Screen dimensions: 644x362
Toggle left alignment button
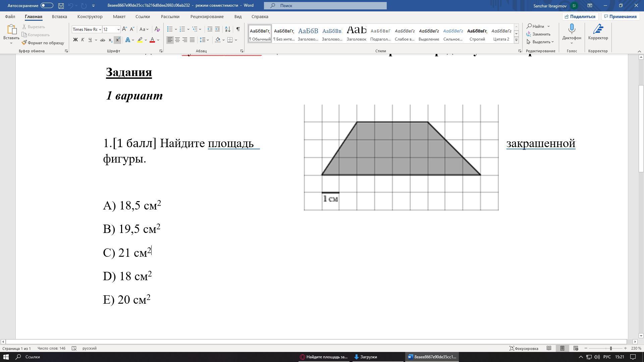pyautogui.click(x=170, y=40)
